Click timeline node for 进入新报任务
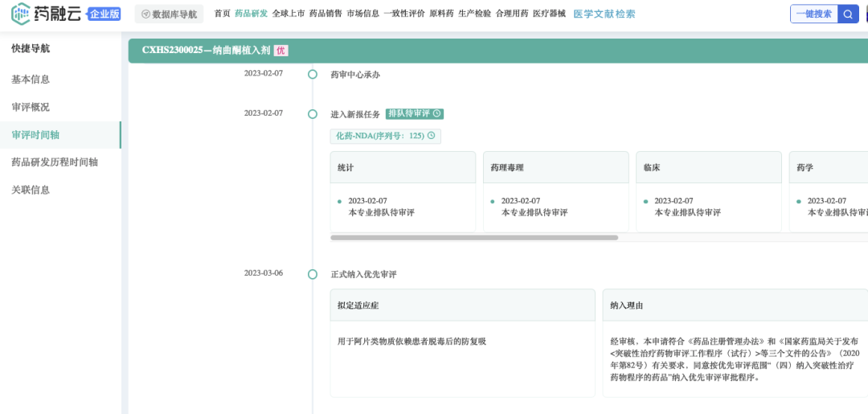 (x=313, y=114)
